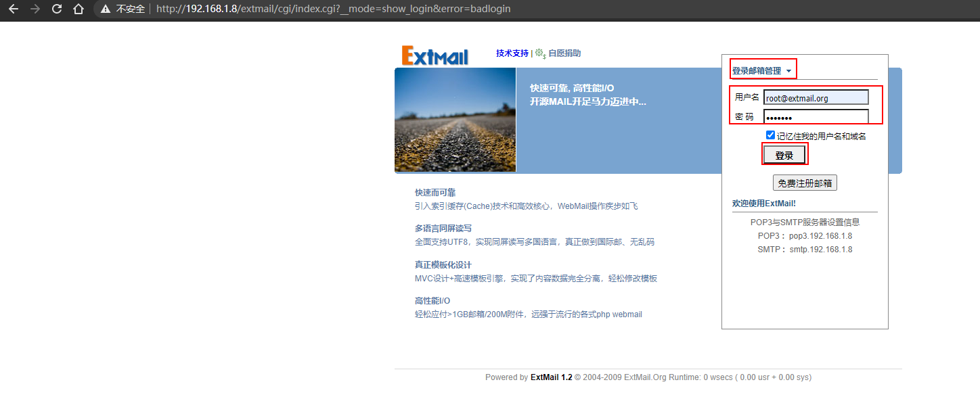
Task: Disable the 记忆住我的用户名和域名 checkbox
Action: (x=770, y=135)
